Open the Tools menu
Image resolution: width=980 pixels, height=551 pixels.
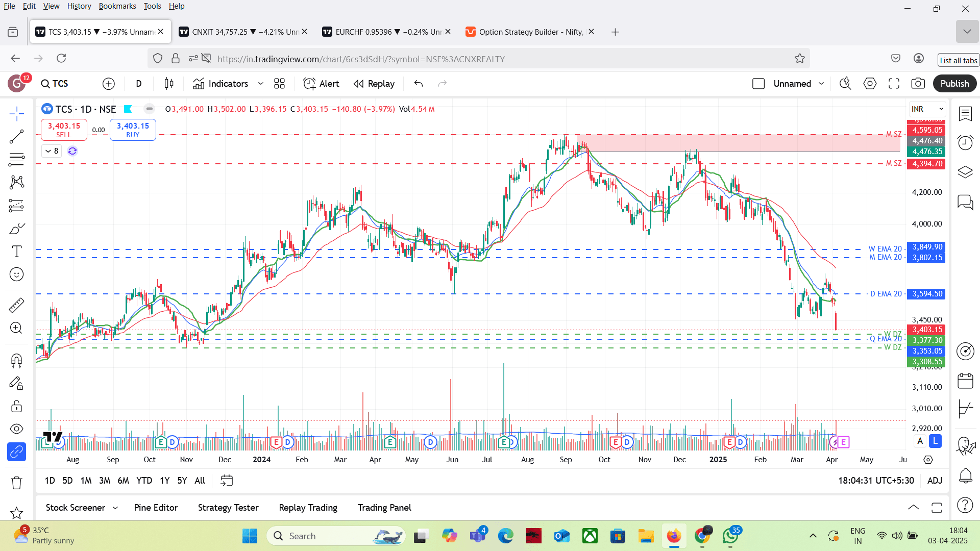152,6
